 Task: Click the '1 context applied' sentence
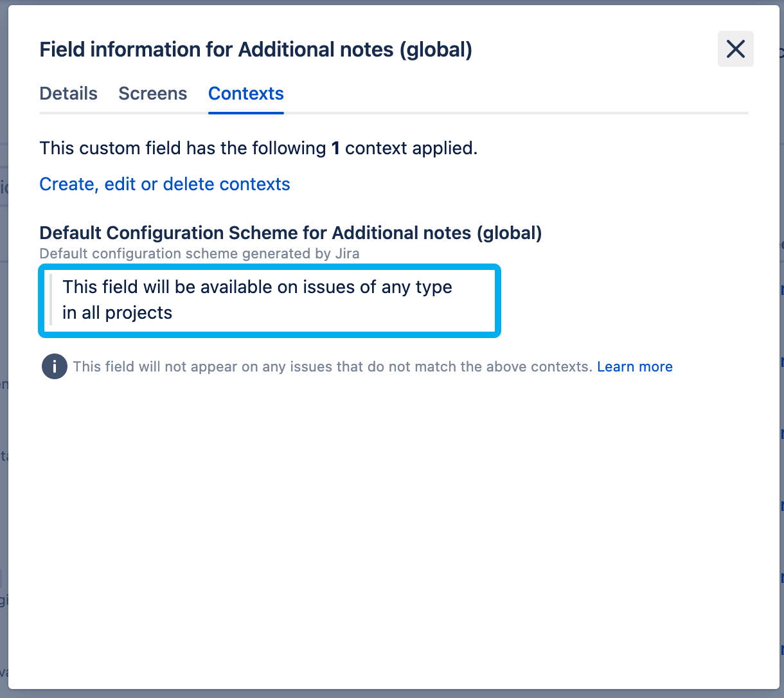[x=258, y=148]
